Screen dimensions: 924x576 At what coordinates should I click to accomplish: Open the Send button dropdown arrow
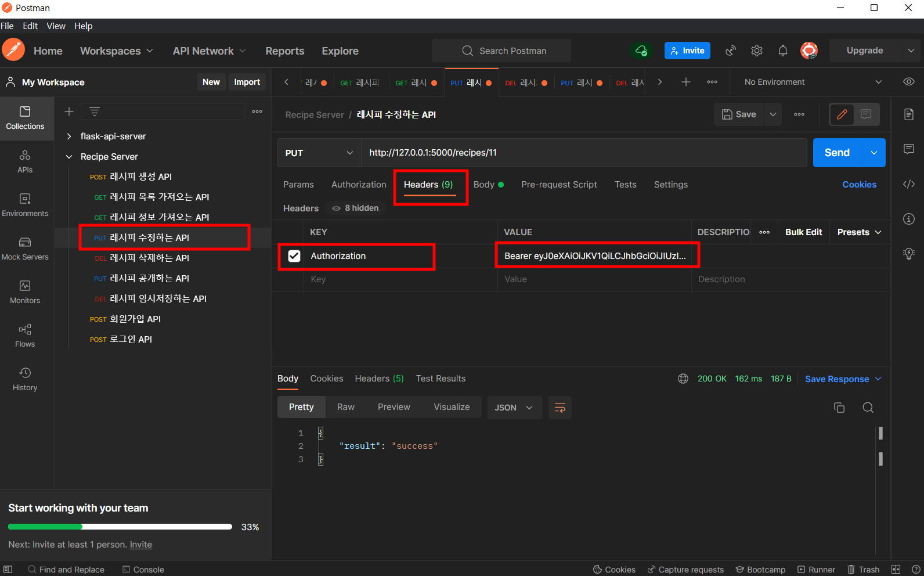pos(874,153)
